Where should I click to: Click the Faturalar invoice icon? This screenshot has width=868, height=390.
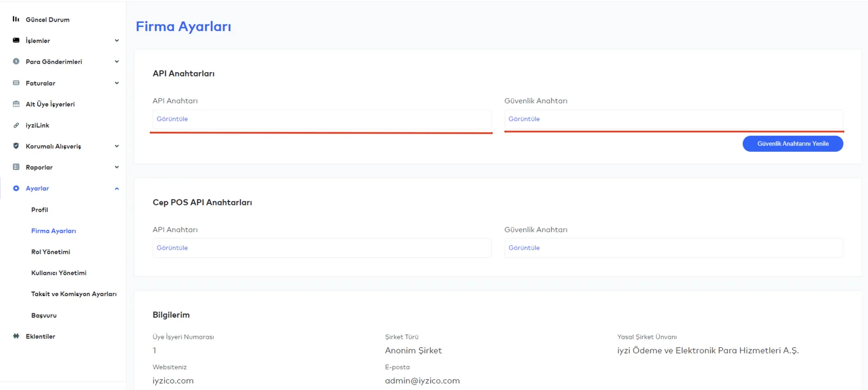click(x=16, y=83)
